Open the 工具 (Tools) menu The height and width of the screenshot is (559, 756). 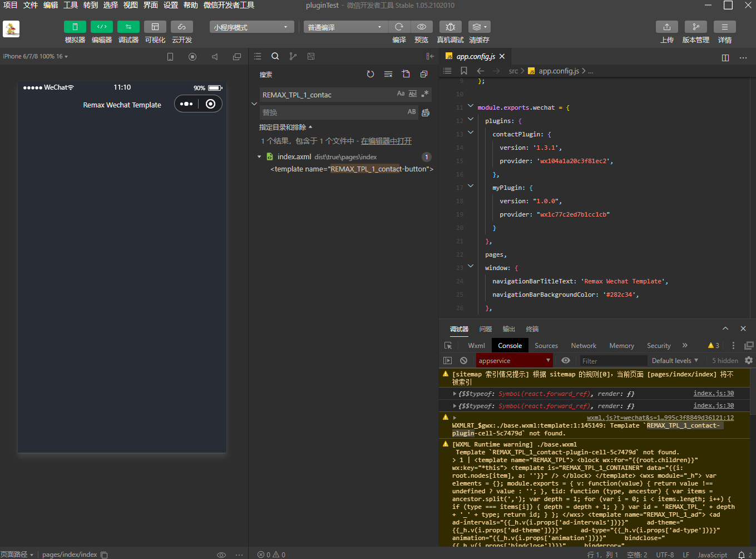(71, 5)
